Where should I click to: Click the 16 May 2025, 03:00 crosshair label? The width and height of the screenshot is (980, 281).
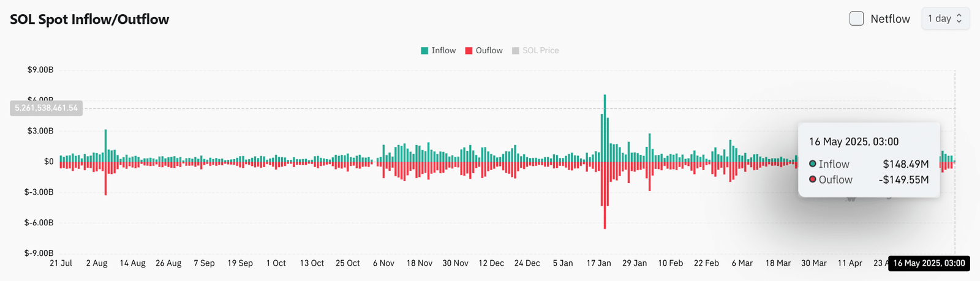tap(929, 263)
